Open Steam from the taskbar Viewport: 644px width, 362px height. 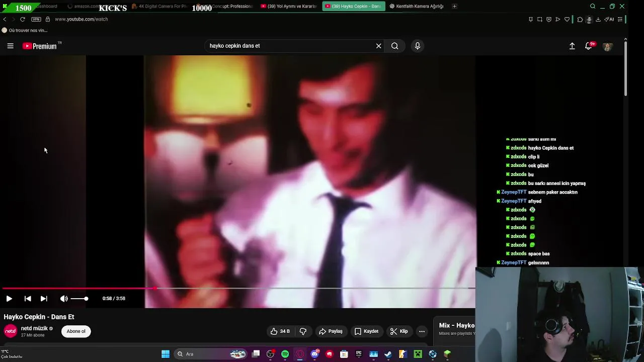(388, 354)
